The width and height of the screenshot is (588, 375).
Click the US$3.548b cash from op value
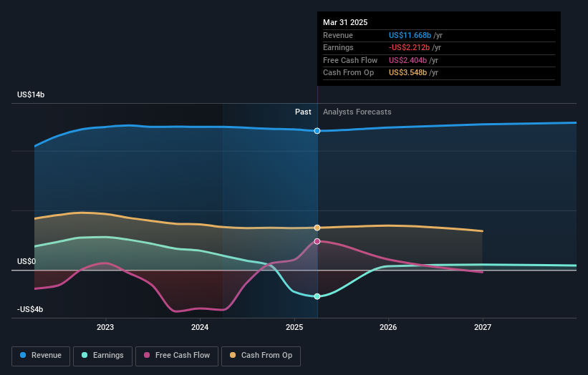[408, 73]
